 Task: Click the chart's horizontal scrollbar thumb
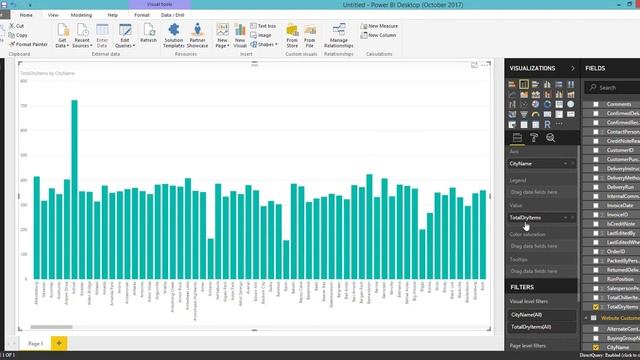(x=51, y=327)
